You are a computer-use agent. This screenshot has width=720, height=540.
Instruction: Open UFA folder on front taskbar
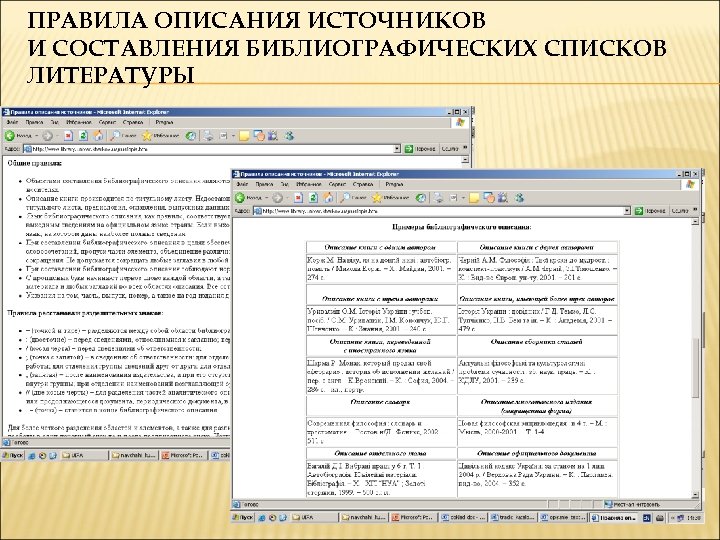(x=314, y=518)
